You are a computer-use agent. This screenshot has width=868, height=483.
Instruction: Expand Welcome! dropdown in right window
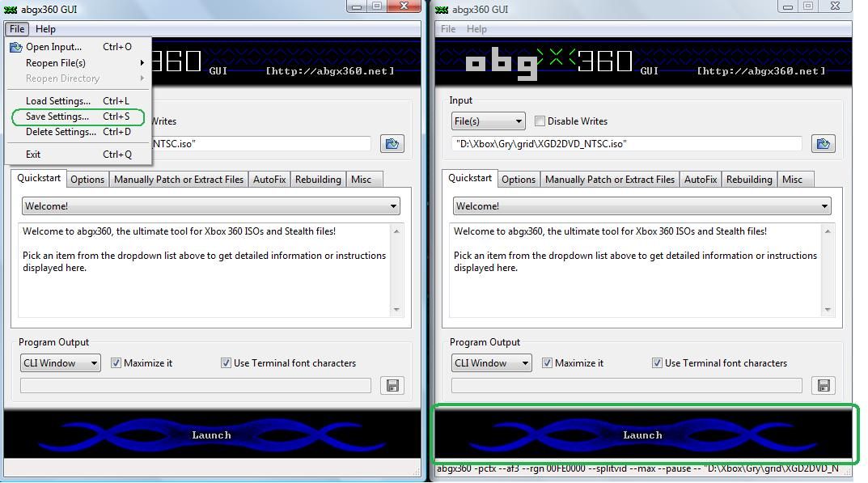click(x=642, y=206)
